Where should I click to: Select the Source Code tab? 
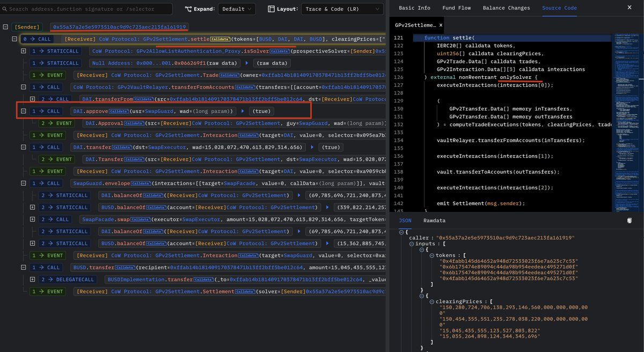tap(559, 8)
